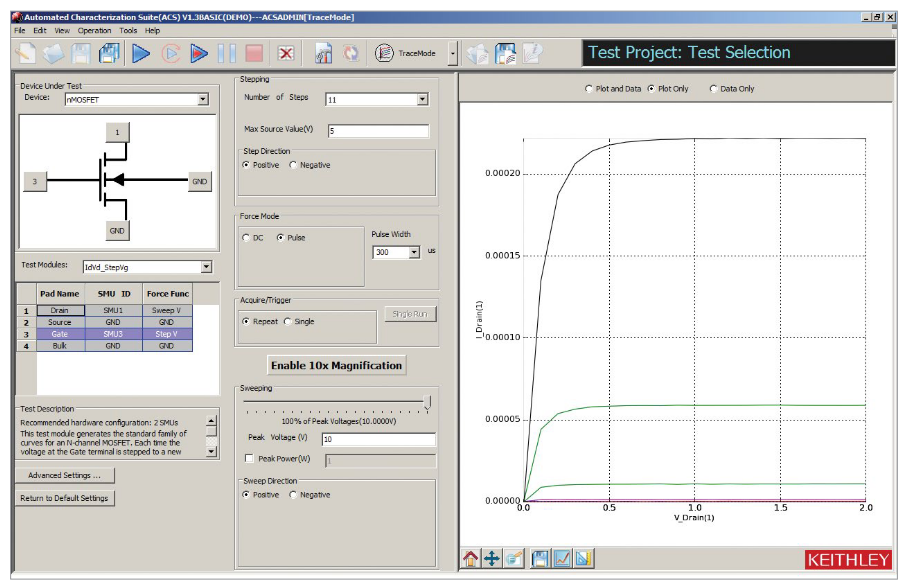The image size is (909, 588).
Task: Click Enable 10x Magnification button
Action: tap(336, 365)
